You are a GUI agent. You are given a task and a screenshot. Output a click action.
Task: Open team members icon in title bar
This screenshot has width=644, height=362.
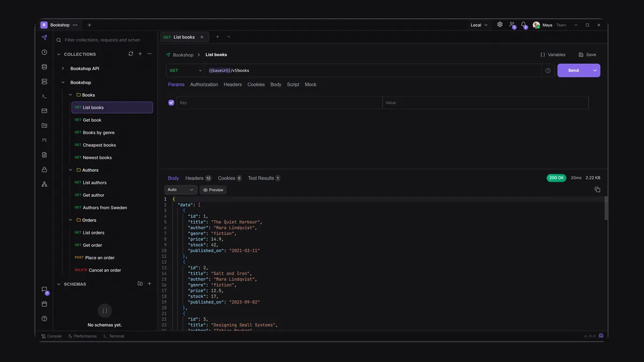(512, 25)
